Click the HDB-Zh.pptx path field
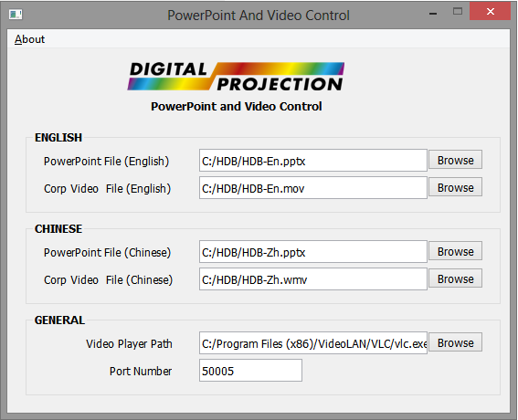This screenshot has height=420, width=518. (x=312, y=252)
